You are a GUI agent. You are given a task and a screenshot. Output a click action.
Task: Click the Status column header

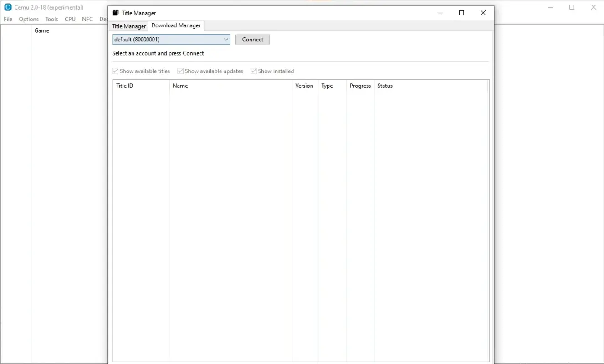[x=385, y=86]
